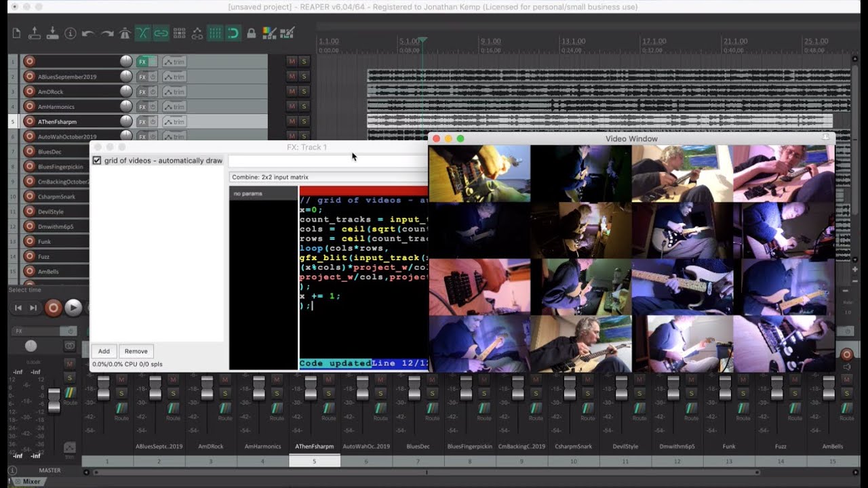868x488 pixels.
Task: Click the redo arrow icon
Action: [106, 33]
